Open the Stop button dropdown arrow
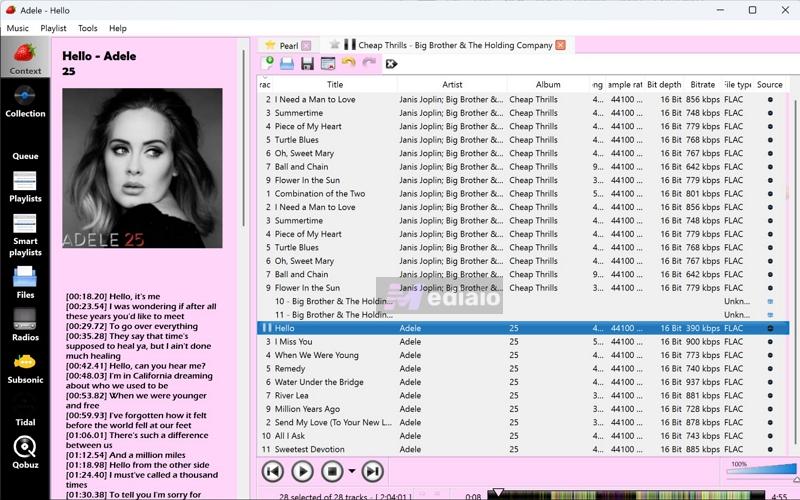 [x=352, y=471]
